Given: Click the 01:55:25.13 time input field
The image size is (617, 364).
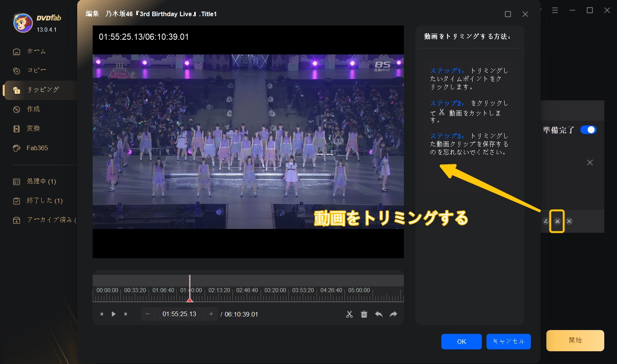Looking at the screenshot, I should (x=179, y=314).
